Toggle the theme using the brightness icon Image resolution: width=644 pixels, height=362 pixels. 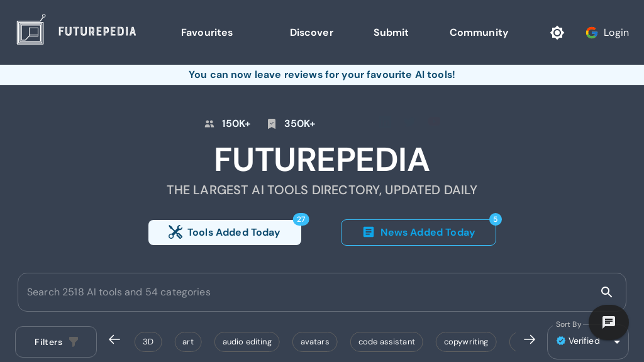(557, 33)
